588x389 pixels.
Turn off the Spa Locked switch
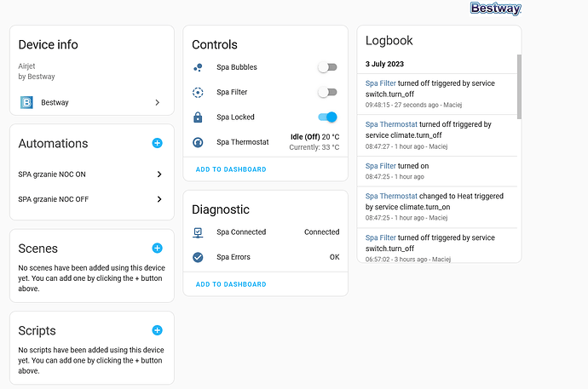click(x=327, y=117)
